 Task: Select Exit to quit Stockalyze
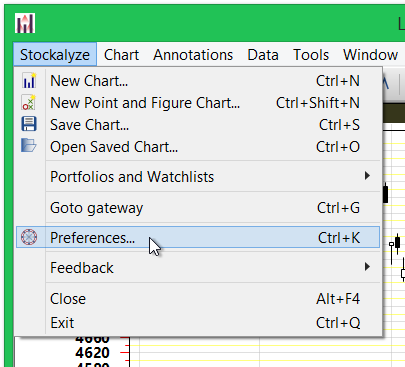(198, 322)
